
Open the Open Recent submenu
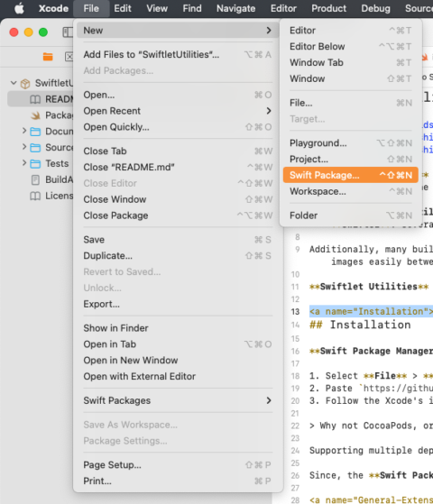pos(178,111)
